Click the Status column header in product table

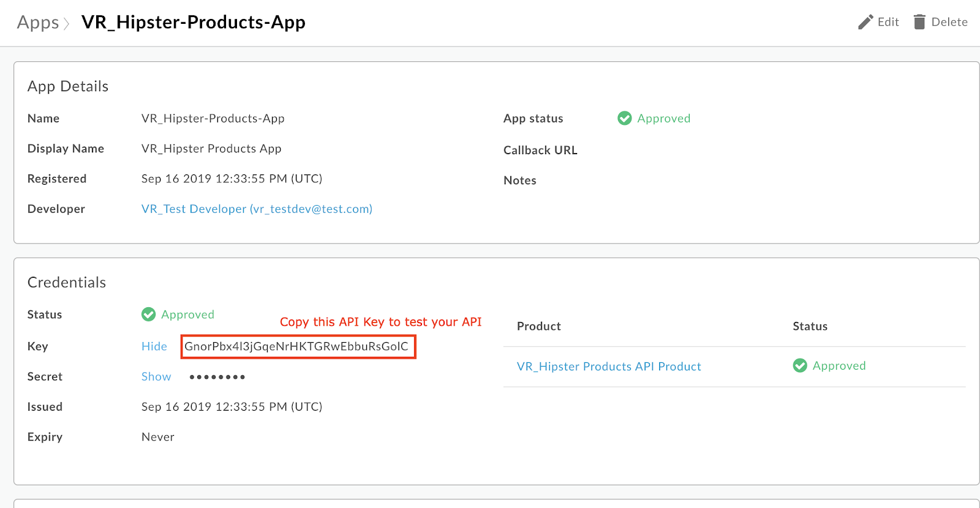pyautogui.click(x=810, y=326)
